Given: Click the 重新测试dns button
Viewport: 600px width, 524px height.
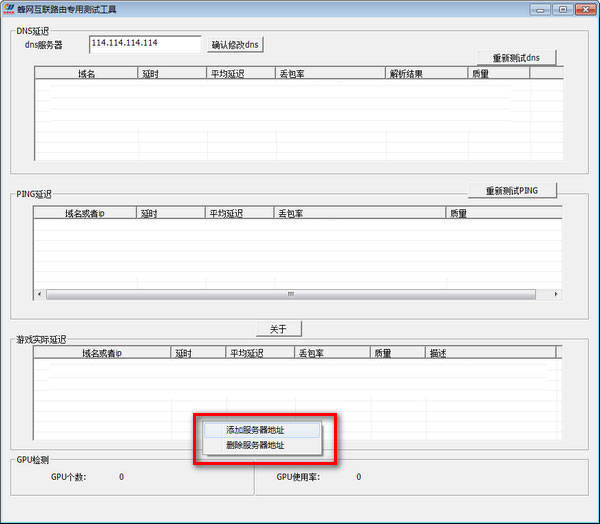Looking at the screenshot, I should [516, 58].
